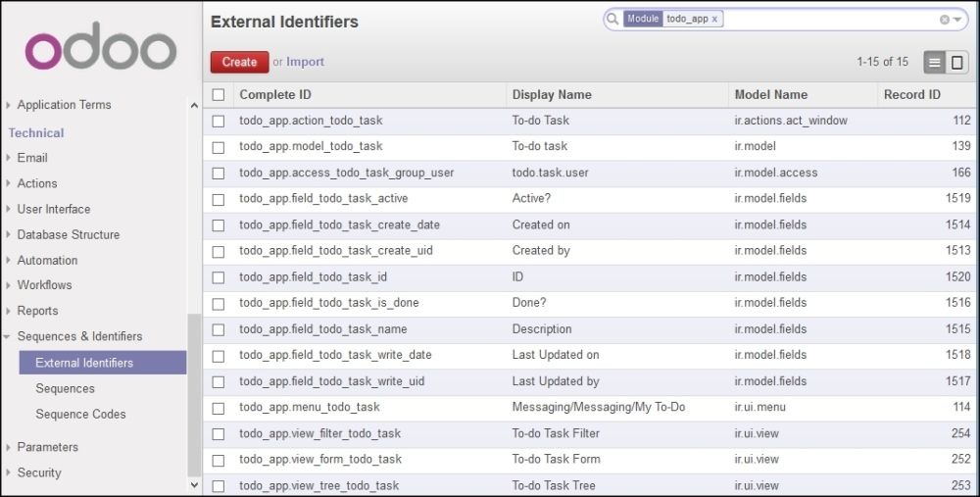Screen dimensions: 980x497
Task: Click the To-do Task Filter display name
Action: click(x=556, y=433)
